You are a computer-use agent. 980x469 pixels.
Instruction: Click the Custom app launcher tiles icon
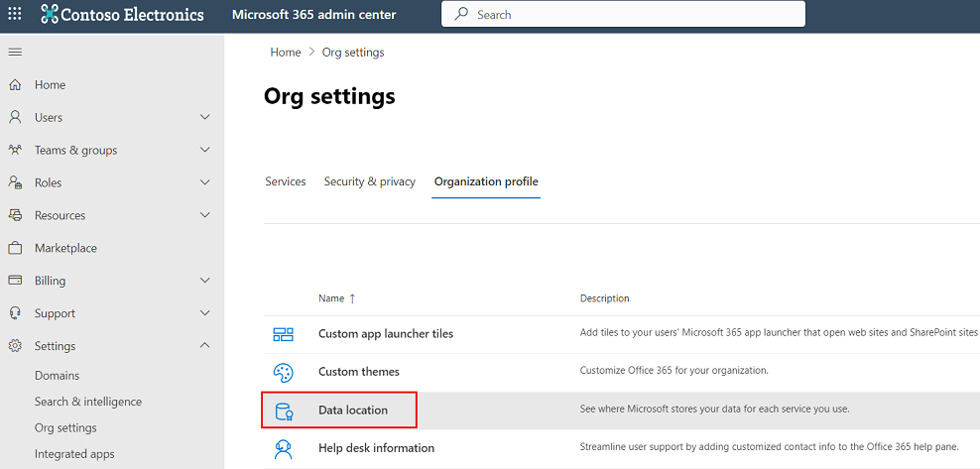[283, 334]
